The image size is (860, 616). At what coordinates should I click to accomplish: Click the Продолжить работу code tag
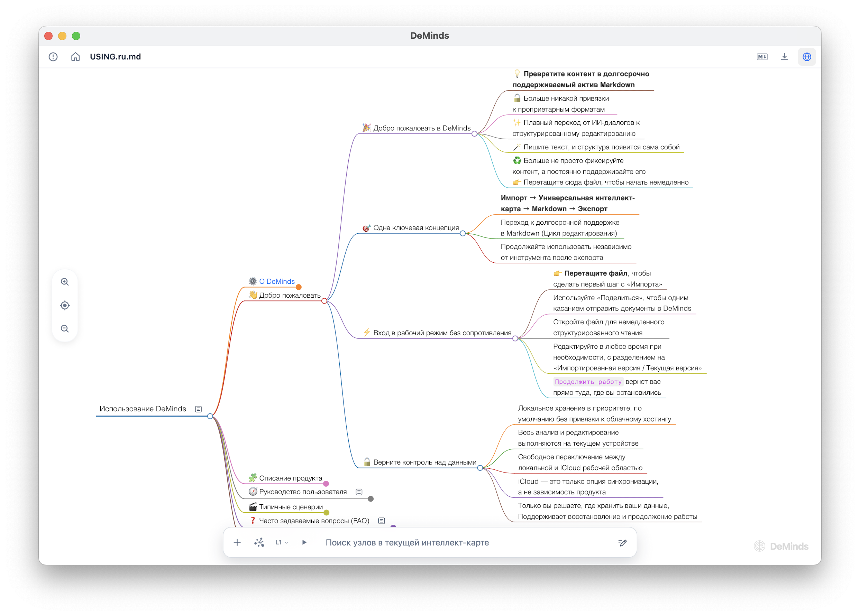588,382
